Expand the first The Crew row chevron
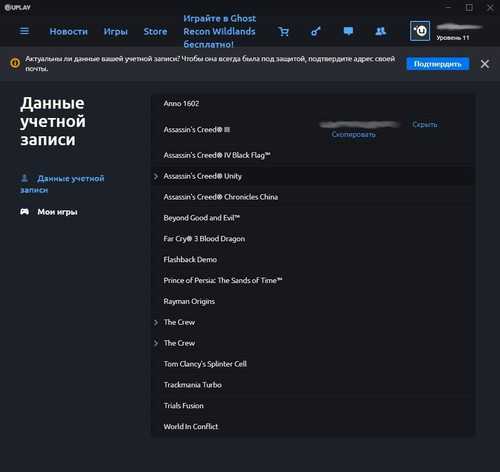 (156, 322)
